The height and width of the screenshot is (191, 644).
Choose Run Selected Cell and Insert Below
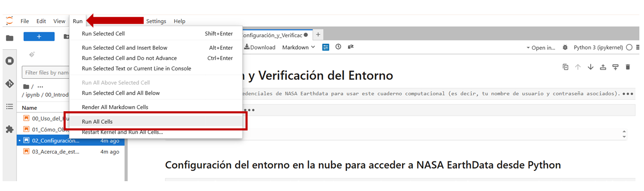156,48
